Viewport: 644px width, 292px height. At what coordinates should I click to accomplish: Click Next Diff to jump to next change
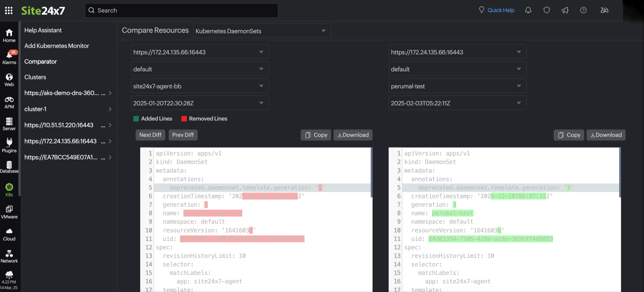[x=150, y=135]
